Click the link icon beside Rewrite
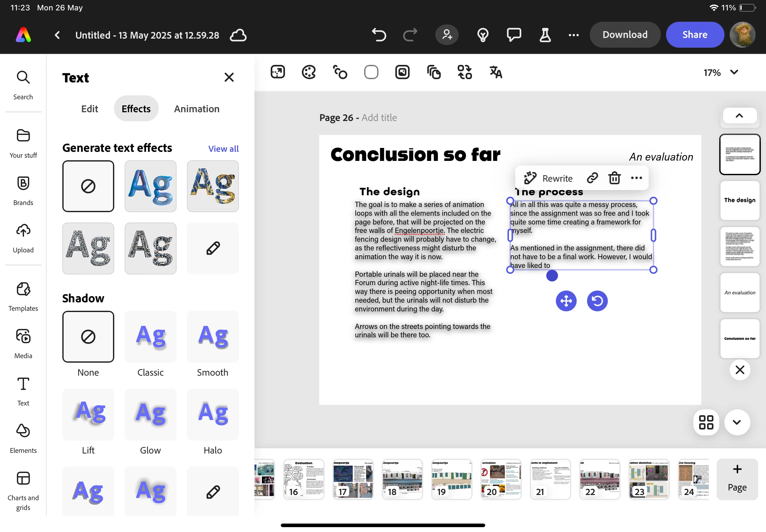Image resolution: width=766 pixels, height=532 pixels. pyautogui.click(x=592, y=178)
